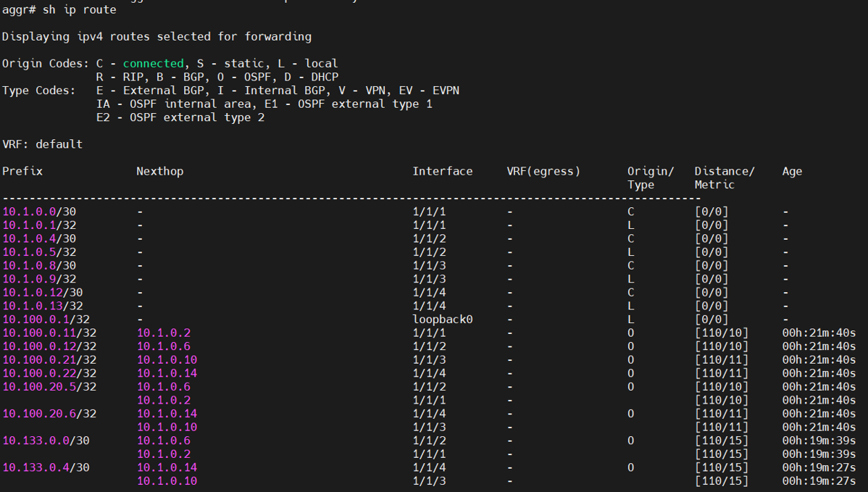The image size is (868, 492).
Task: Click the 'Age' column header
Action: click(x=792, y=172)
